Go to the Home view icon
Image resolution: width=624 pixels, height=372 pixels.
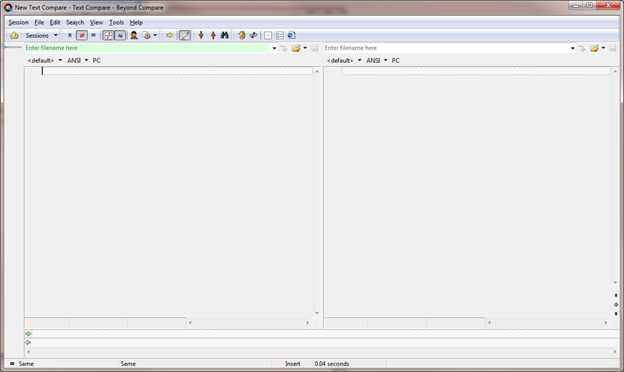coord(14,35)
